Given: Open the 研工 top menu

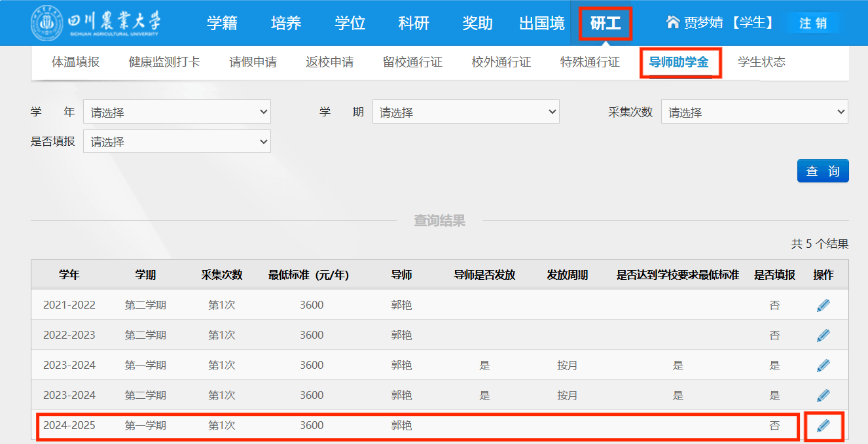Looking at the screenshot, I should coord(606,24).
